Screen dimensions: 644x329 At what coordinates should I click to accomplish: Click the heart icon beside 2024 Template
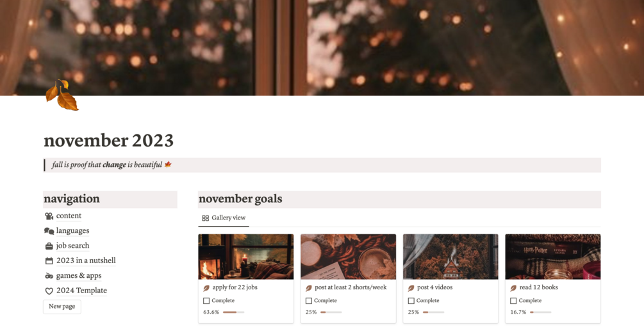click(x=49, y=291)
